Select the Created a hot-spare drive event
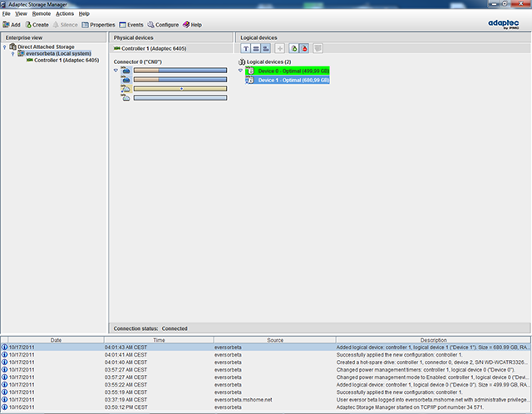The width and height of the screenshot is (532, 414). pos(266,362)
